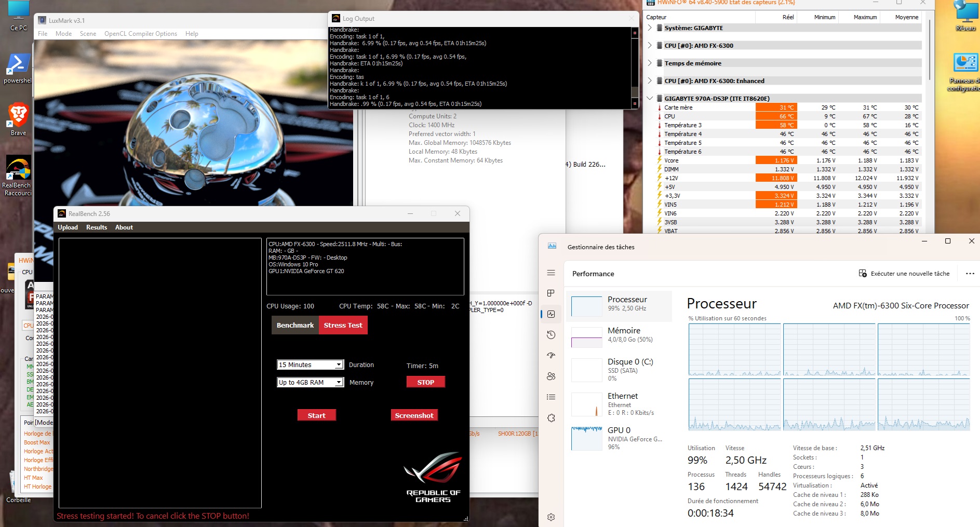Open the Details list view in Task Manager
The height and width of the screenshot is (527, 980).
(551, 397)
